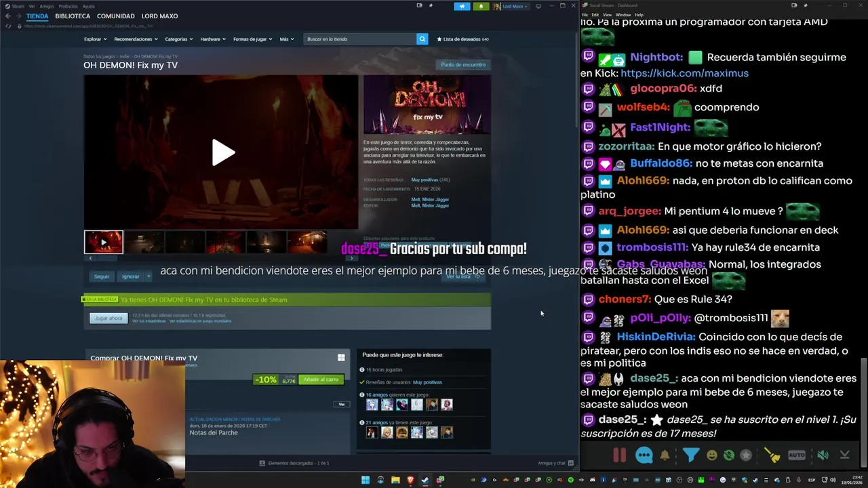Image resolution: width=868 pixels, height=488 pixels.
Task: Open the Indie breadcrumb link
Action: pyautogui.click(x=125, y=57)
